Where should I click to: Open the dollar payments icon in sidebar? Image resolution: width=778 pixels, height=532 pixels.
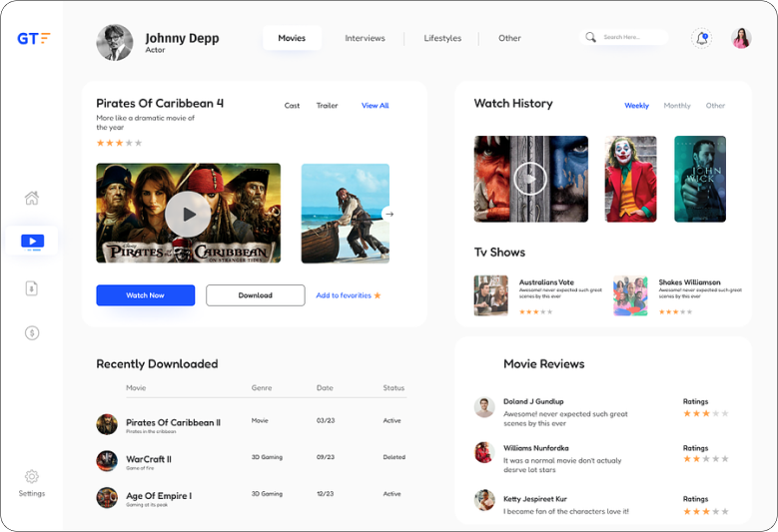click(32, 332)
